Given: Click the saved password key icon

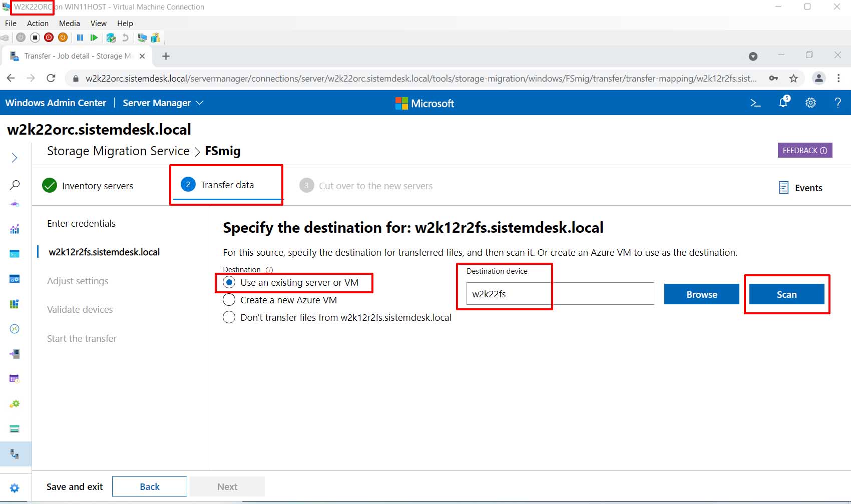Looking at the screenshot, I should coord(773,78).
